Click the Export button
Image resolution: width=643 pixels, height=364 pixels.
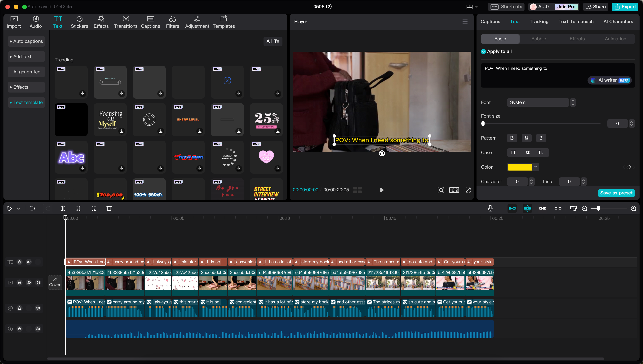625,7
